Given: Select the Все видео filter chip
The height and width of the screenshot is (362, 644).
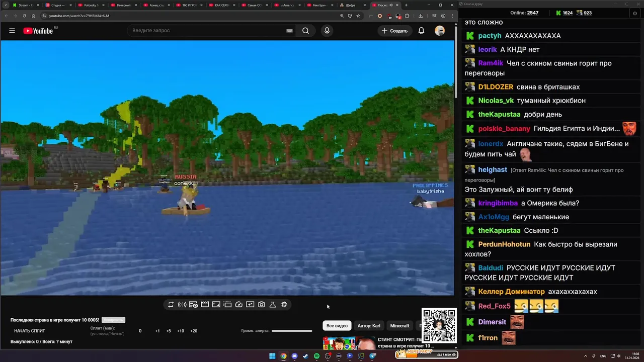Looking at the screenshot, I should tap(337, 326).
